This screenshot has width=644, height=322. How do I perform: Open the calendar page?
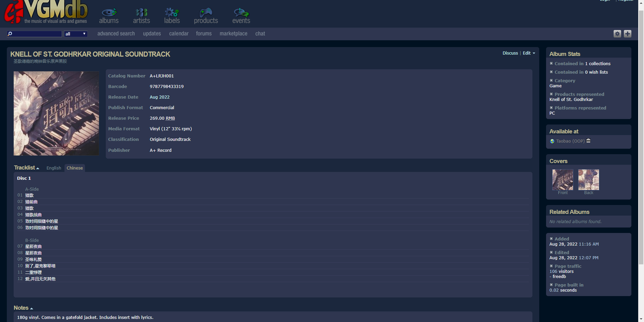point(179,33)
